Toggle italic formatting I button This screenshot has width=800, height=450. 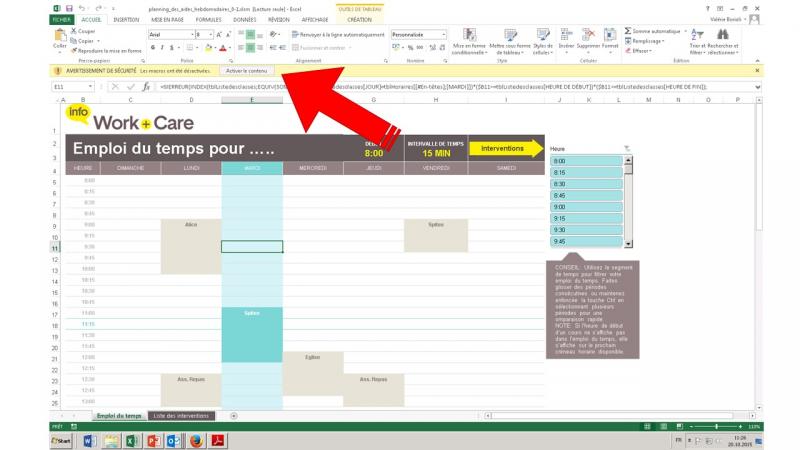coord(164,47)
